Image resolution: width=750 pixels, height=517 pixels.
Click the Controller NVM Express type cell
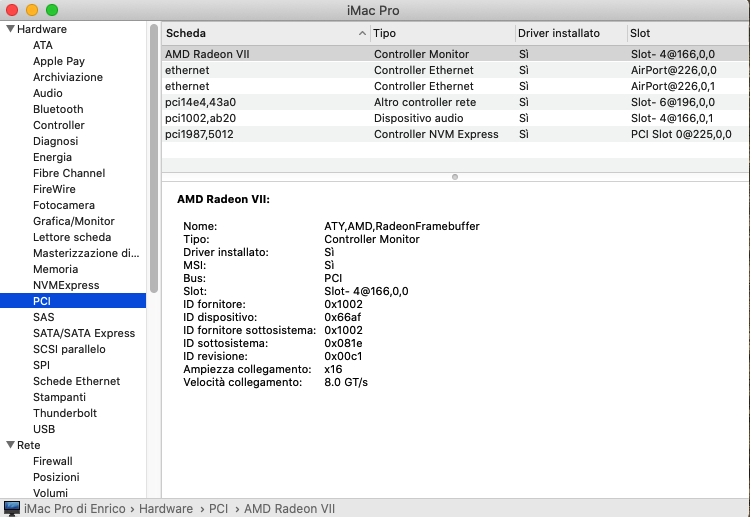pyautogui.click(x=436, y=134)
